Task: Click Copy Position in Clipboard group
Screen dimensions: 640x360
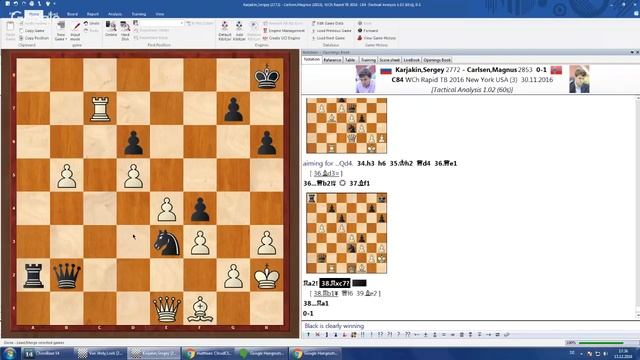Action: pyautogui.click(x=34, y=38)
